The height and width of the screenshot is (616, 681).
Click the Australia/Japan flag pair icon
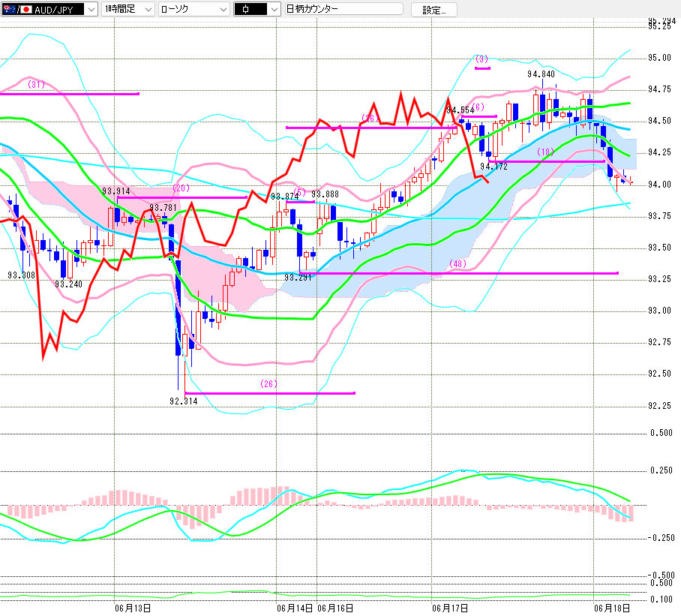click(17, 9)
